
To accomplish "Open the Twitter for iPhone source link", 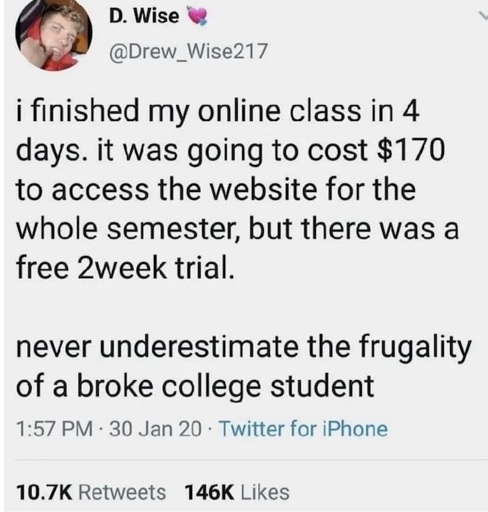I will 303,429.
